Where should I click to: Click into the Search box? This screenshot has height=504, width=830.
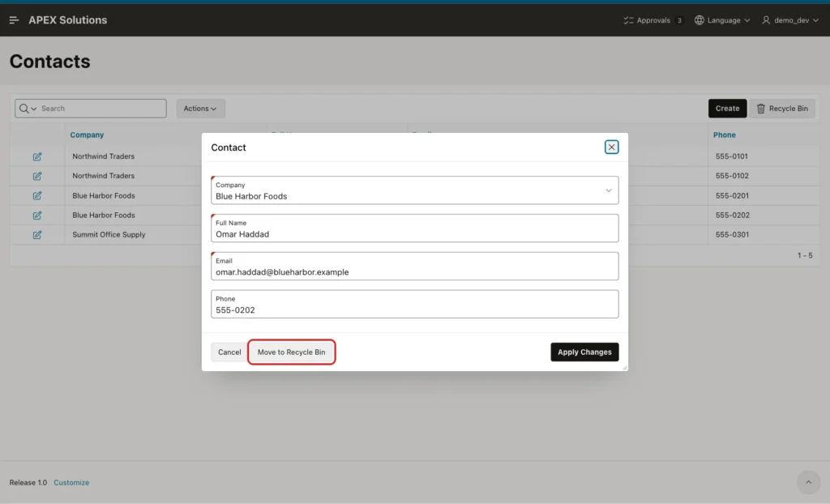pos(101,109)
